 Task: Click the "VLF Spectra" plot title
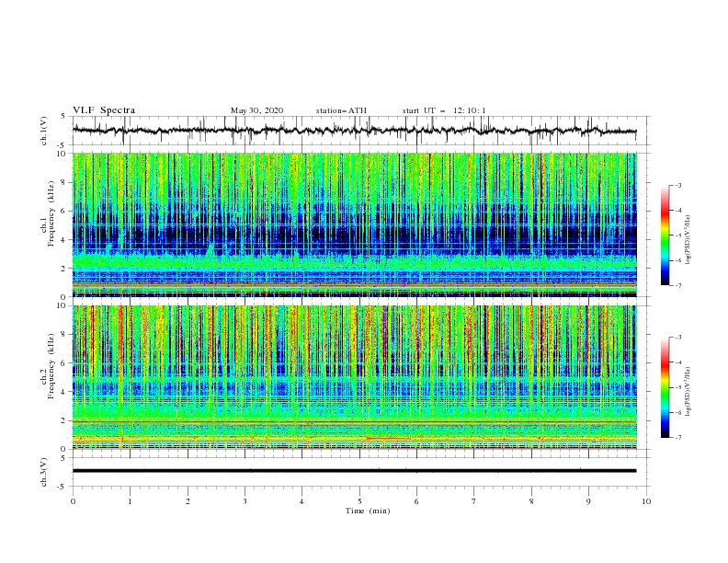[104, 110]
